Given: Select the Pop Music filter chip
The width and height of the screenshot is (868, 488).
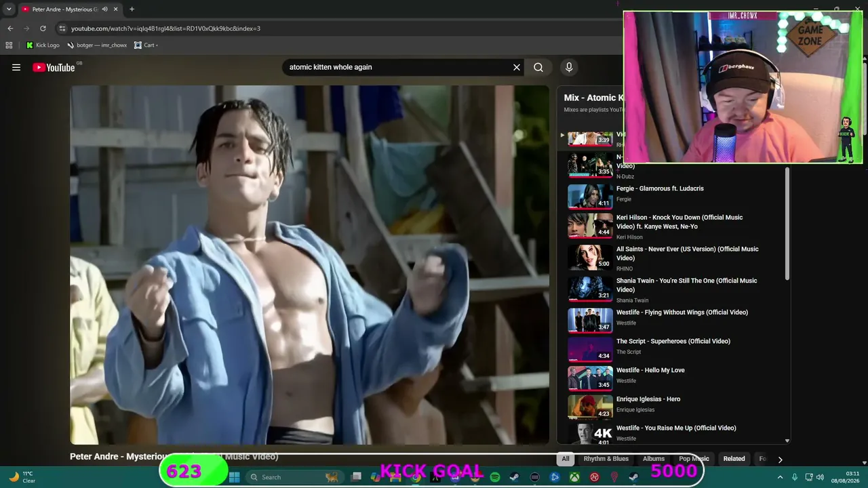Looking at the screenshot, I should (x=694, y=459).
